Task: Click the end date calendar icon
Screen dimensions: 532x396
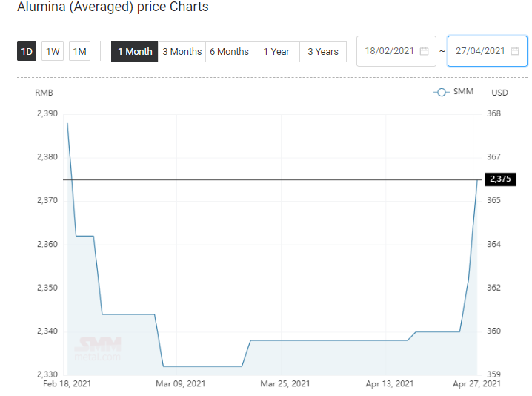Action: click(515, 51)
